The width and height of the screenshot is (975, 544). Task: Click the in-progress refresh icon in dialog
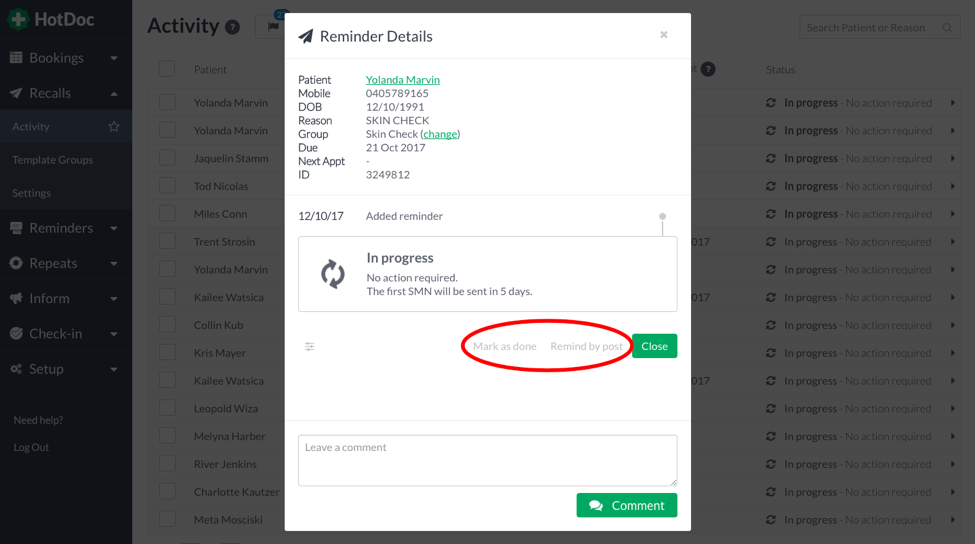(333, 274)
